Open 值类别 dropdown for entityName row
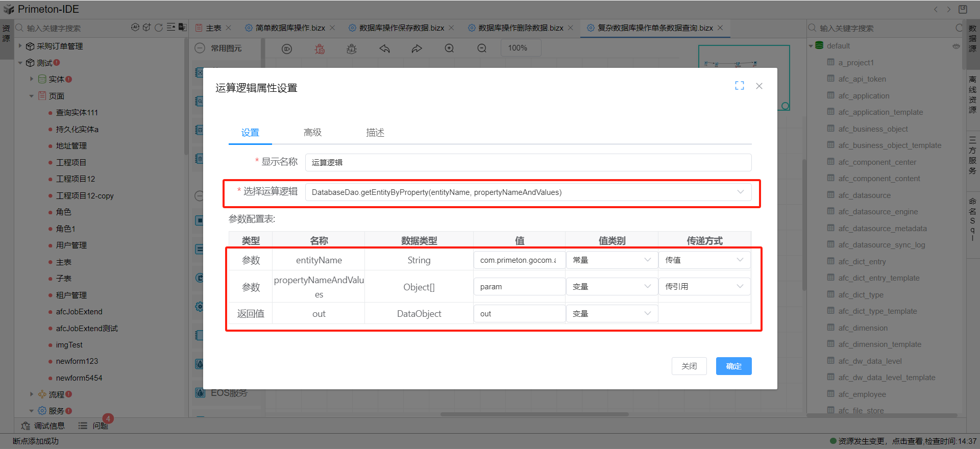The height and width of the screenshot is (449, 980). coord(611,260)
